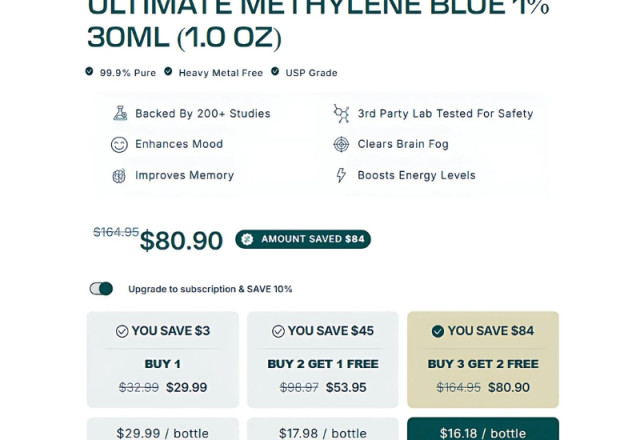Click the lightning bolt Boosts Energy icon
640x440 pixels.
click(341, 176)
